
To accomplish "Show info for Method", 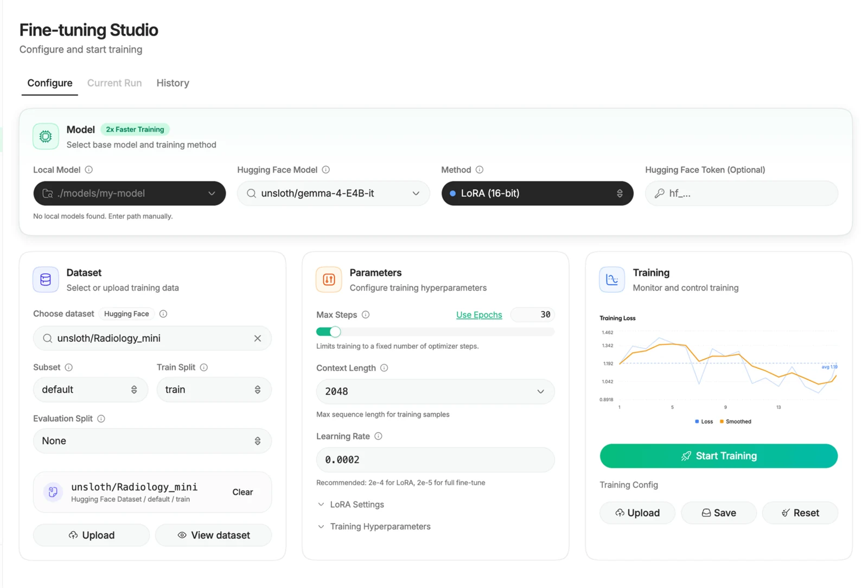I will click(480, 170).
